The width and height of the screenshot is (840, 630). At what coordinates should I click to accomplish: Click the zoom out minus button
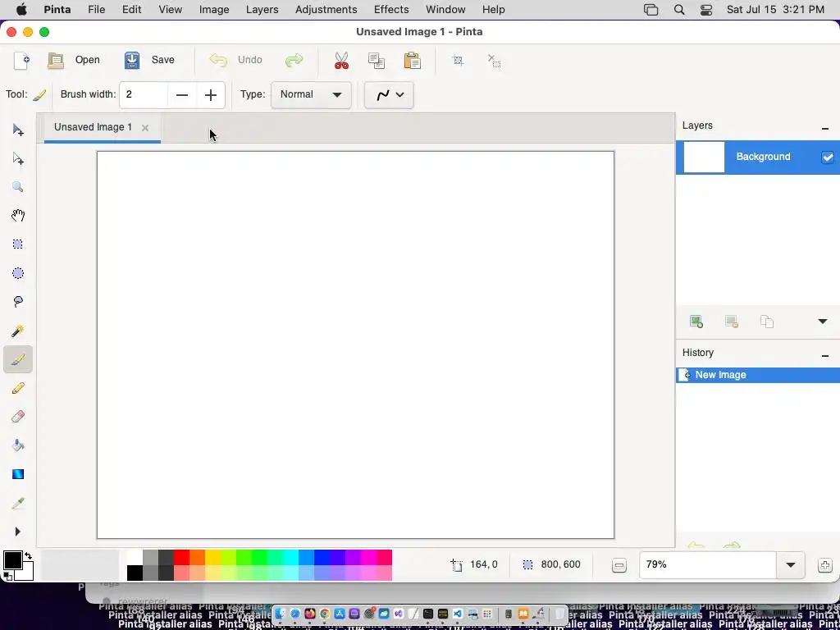pyautogui.click(x=619, y=565)
